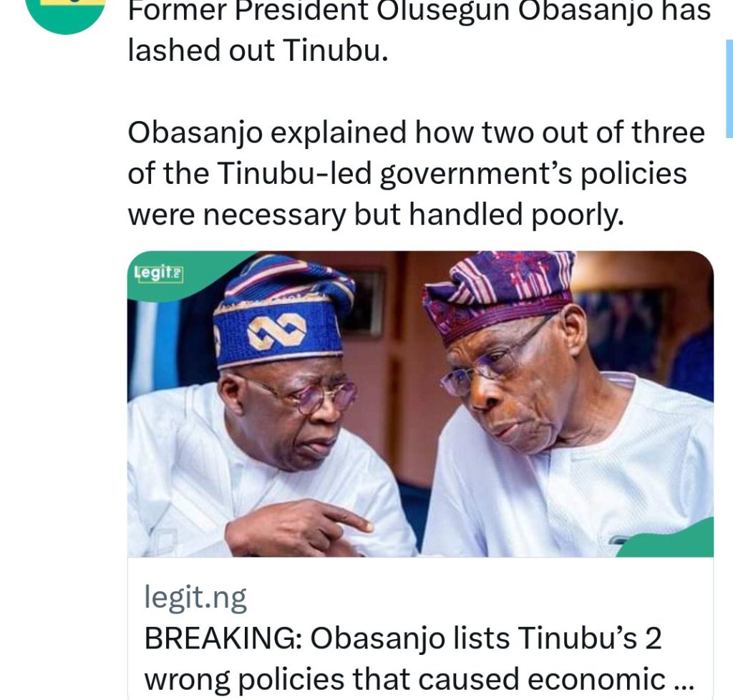
Task: Click 'wrong policies that caused economic' line
Action: coord(403,679)
